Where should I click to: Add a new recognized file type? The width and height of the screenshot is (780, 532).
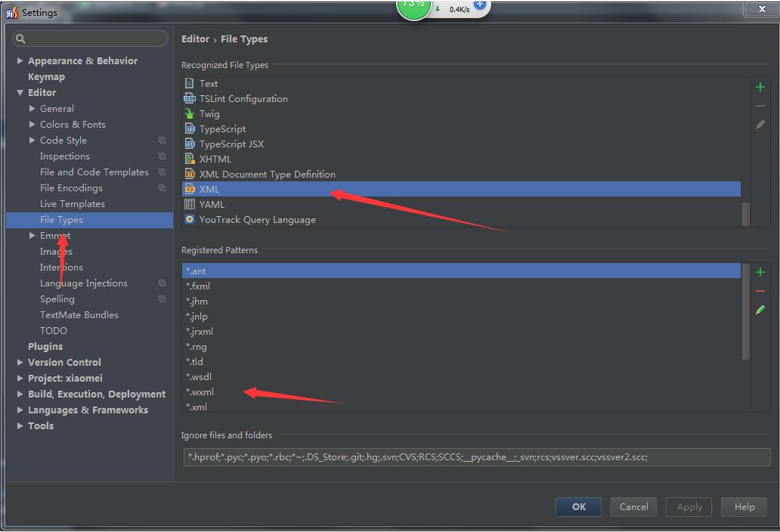tap(760, 88)
